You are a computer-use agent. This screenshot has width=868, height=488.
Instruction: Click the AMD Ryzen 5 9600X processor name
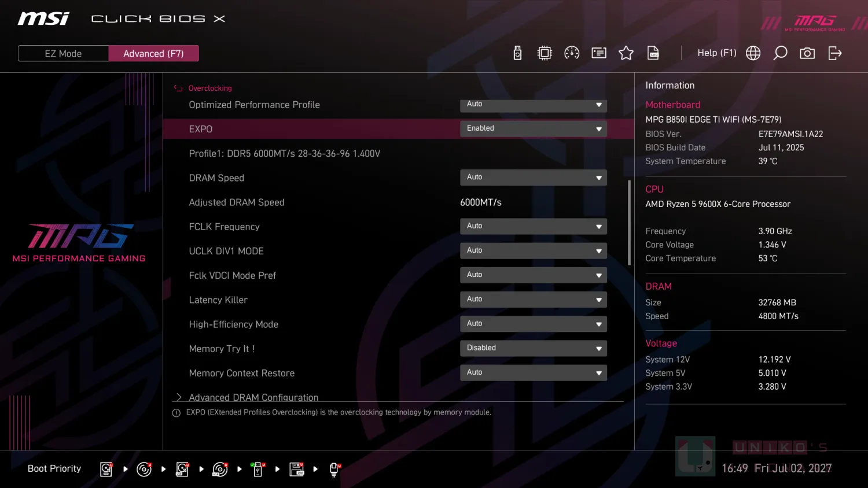coord(718,204)
